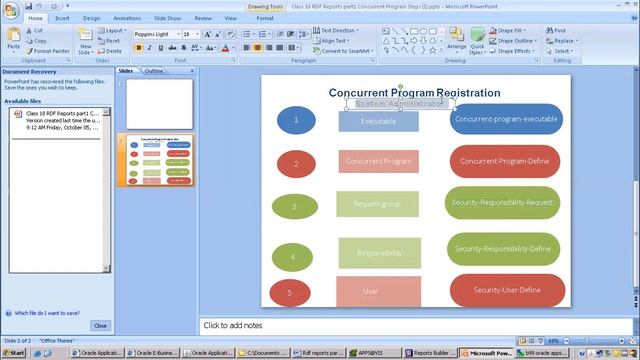This screenshot has width=640, height=360.
Task: Align text left
Action: click(x=247, y=48)
